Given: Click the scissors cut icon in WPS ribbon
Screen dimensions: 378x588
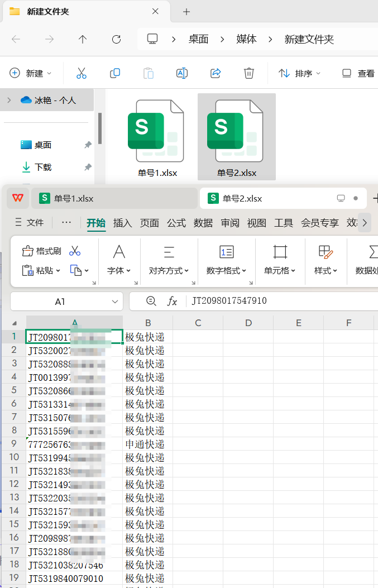Looking at the screenshot, I should click(75, 251).
